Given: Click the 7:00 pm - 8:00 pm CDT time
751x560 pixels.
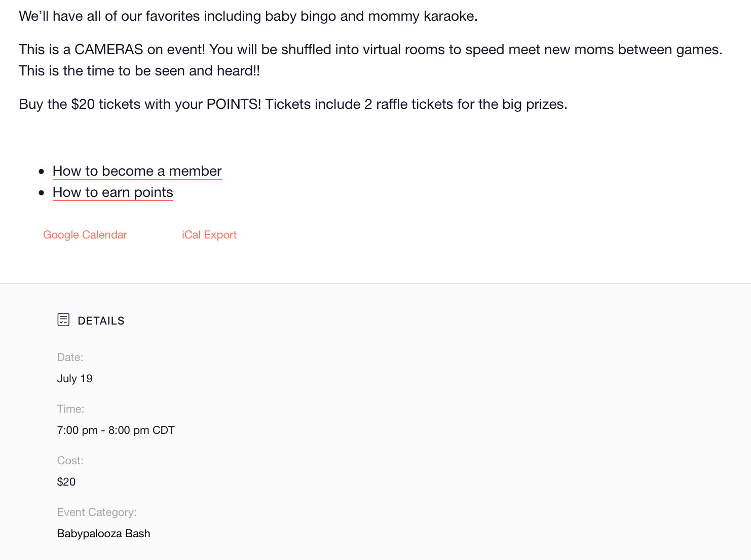Looking at the screenshot, I should click(x=116, y=430).
